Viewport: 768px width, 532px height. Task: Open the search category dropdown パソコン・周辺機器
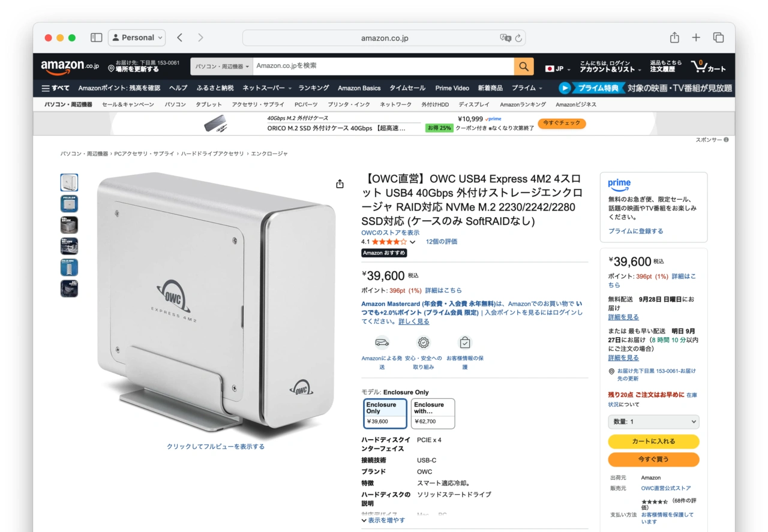(x=222, y=67)
